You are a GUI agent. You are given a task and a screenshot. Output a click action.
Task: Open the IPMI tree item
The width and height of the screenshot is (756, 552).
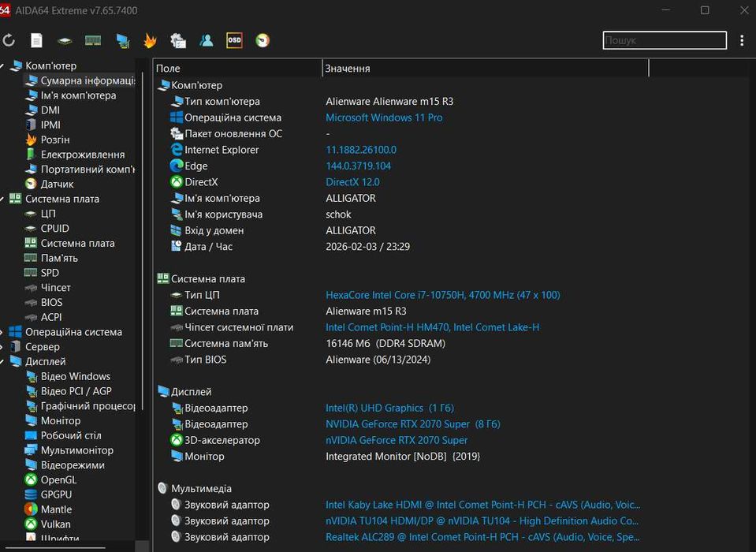[x=43, y=125]
